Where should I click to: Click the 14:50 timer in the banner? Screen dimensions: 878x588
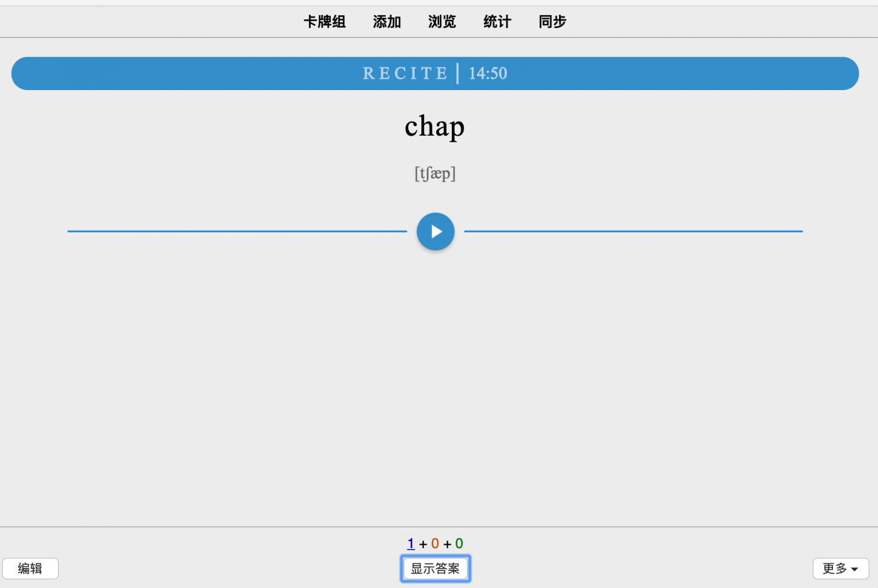coord(488,74)
